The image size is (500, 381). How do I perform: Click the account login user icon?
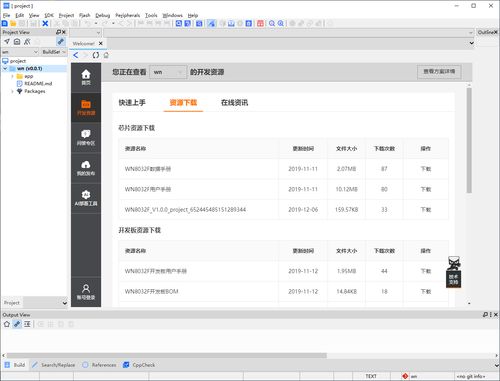(x=86, y=292)
